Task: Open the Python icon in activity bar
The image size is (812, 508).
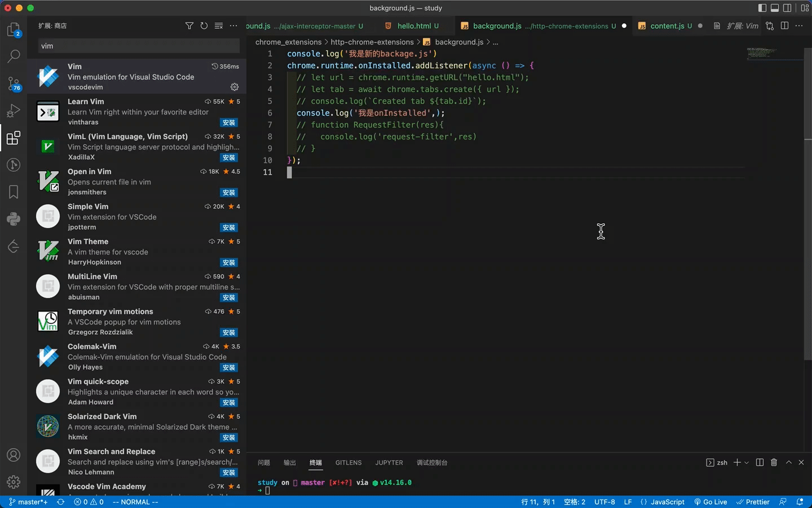Action: click(14, 219)
